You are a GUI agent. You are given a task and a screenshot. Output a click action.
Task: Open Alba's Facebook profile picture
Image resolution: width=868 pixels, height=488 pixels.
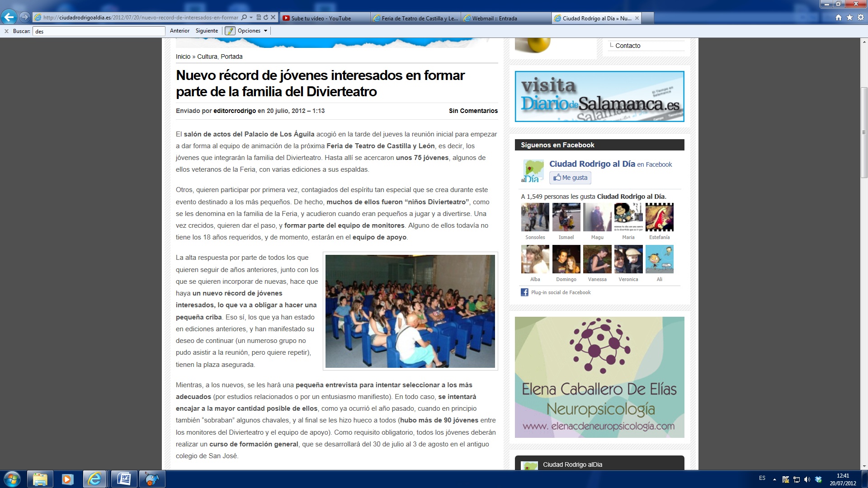(x=535, y=259)
